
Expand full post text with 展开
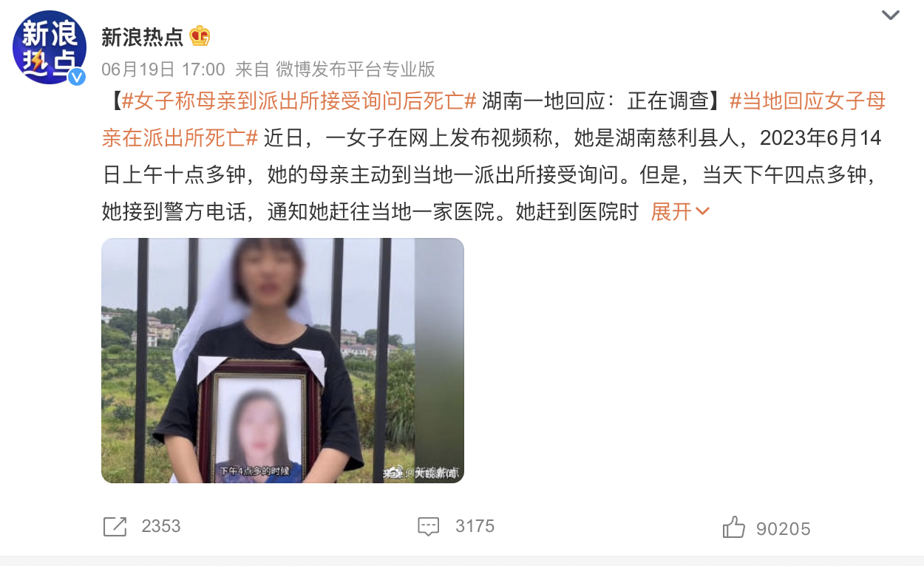[x=671, y=212]
